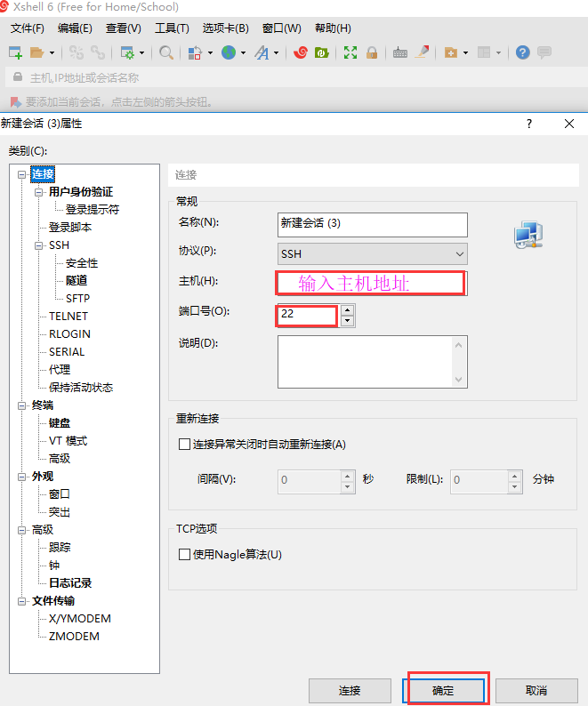Expand arrow beside folder-plus icon
The image size is (588, 706).
coord(465,53)
